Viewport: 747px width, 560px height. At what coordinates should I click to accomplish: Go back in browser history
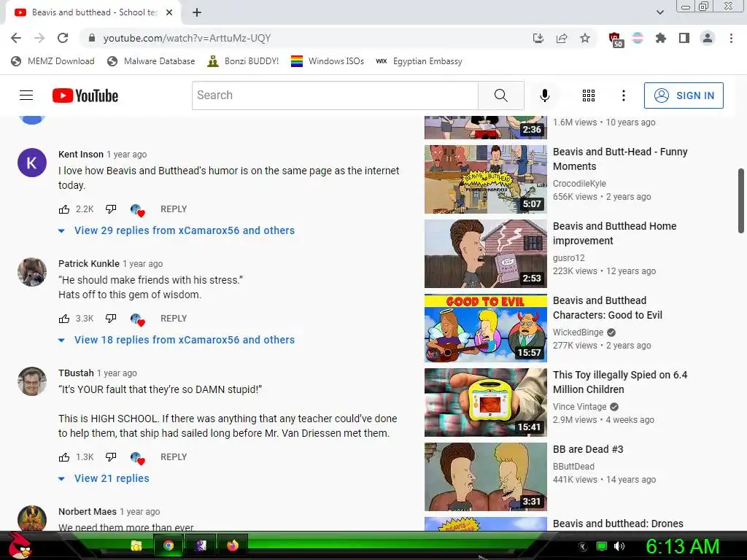coord(16,38)
